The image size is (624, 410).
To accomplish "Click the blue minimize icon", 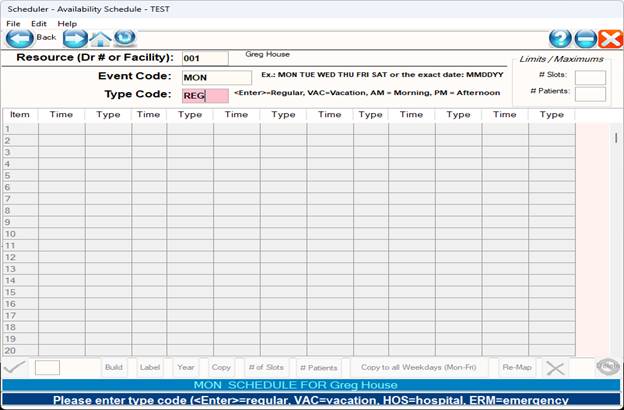I will pyautogui.click(x=586, y=38).
